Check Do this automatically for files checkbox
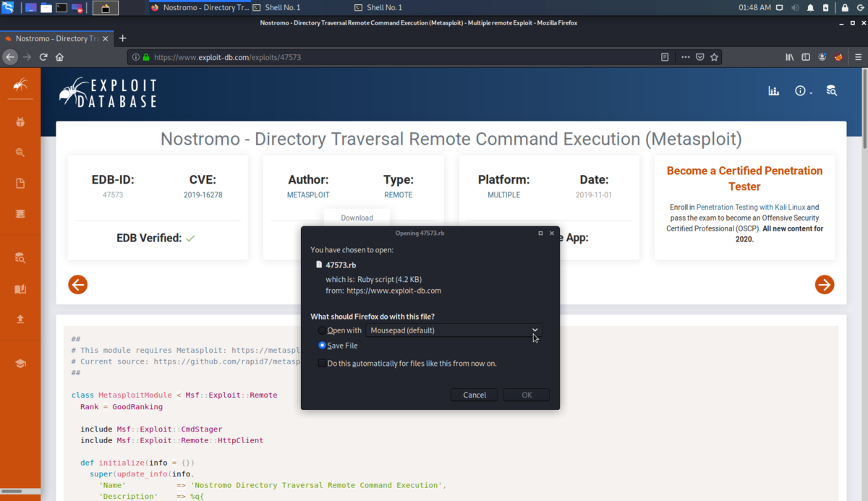The height and width of the screenshot is (501, 868). pos(322,364)
